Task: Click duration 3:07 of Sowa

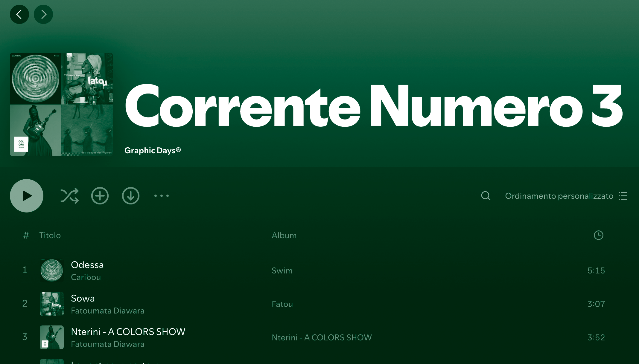Action: 596,304
